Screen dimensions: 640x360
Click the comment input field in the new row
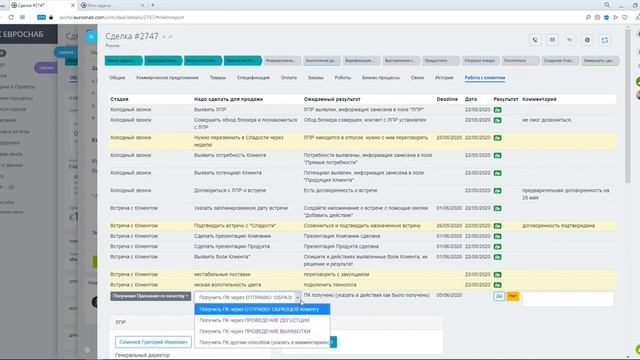[x=568, y=299]
